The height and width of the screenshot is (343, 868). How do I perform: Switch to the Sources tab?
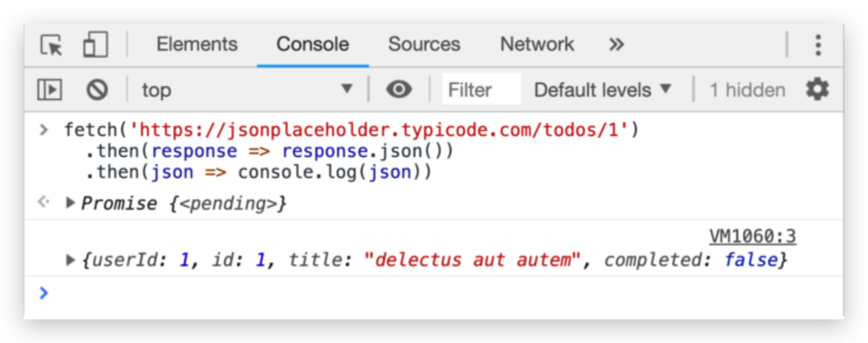[424, 45]
